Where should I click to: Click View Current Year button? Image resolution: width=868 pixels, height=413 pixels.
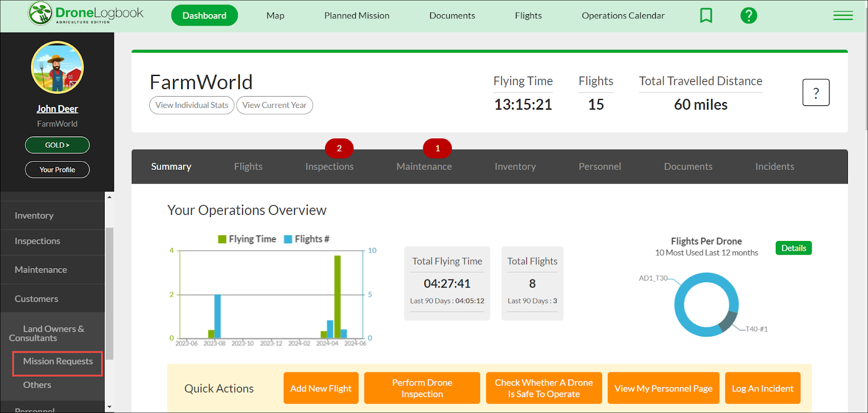click(x=275, y=105)
